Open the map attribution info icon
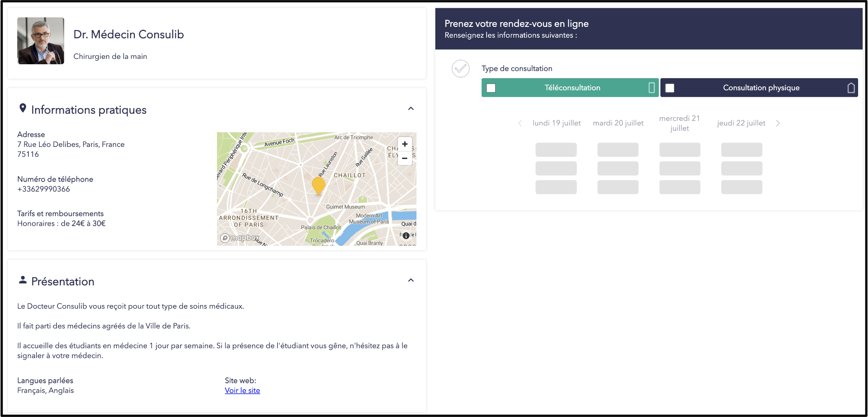868x417 pixels. coord(406,235)
